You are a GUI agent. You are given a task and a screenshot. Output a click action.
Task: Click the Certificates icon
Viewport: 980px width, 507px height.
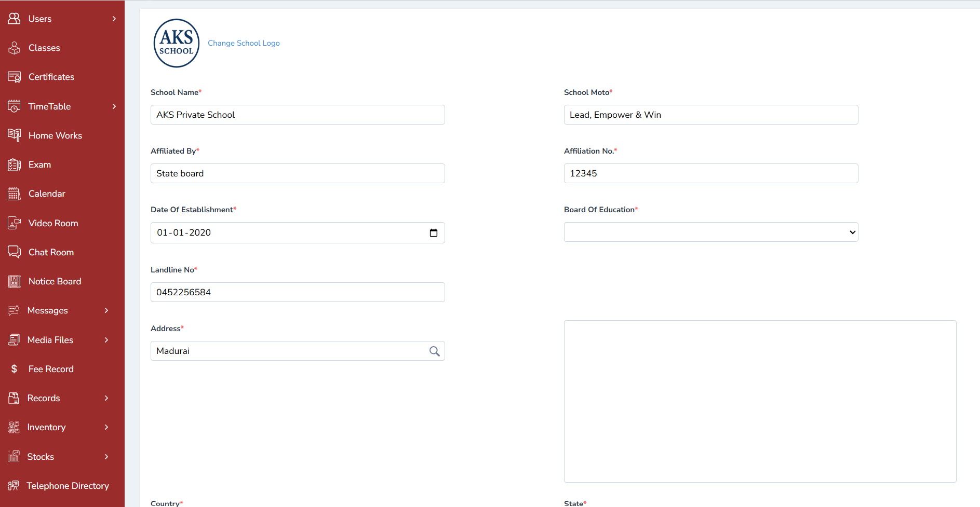[x=14, y=76]
